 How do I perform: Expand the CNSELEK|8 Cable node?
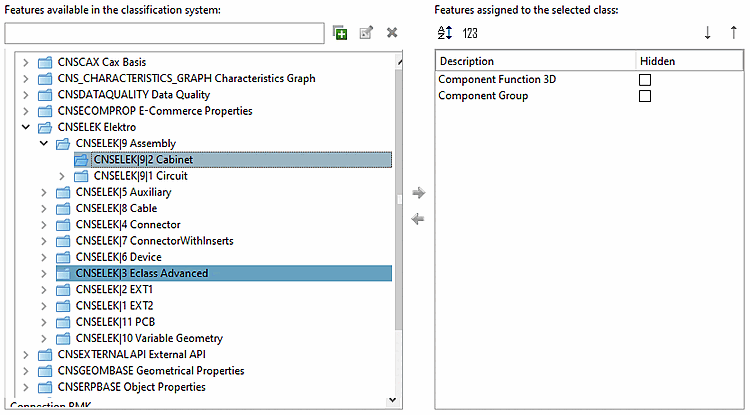[x=44, y=208]
